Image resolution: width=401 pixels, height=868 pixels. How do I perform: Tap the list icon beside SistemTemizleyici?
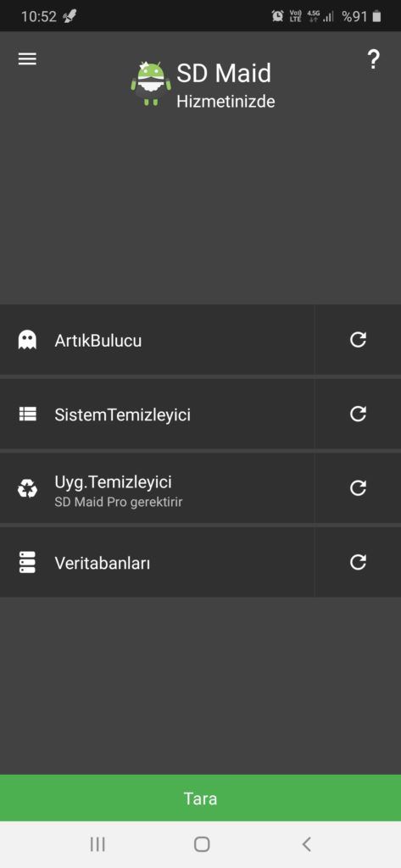(x=27, y=414)
